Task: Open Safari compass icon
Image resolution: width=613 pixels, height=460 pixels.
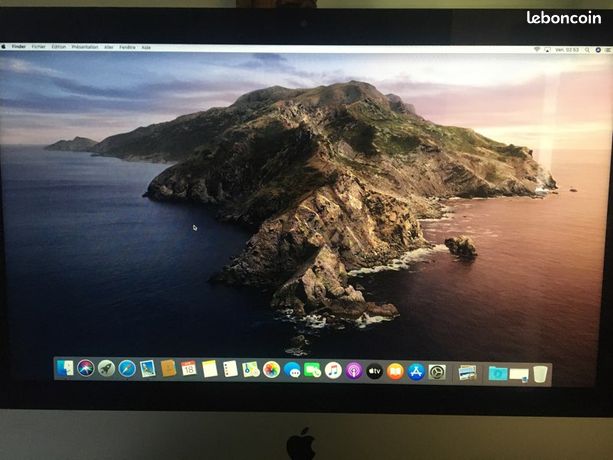Action: 127,369
